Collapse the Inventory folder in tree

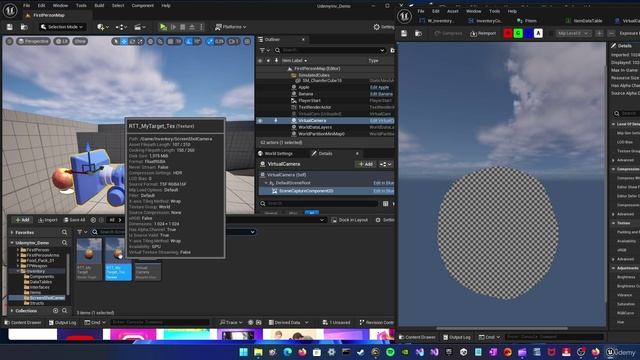point(18,271)
